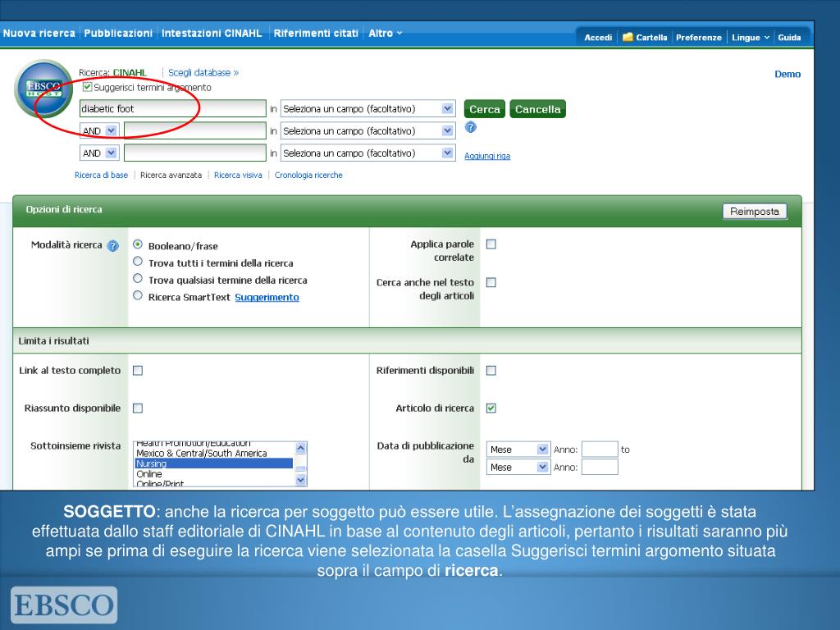Open start Mese dropdown for publication date
Image resolution: width=840 pixels, height=630 pixels.
(518, 450)
